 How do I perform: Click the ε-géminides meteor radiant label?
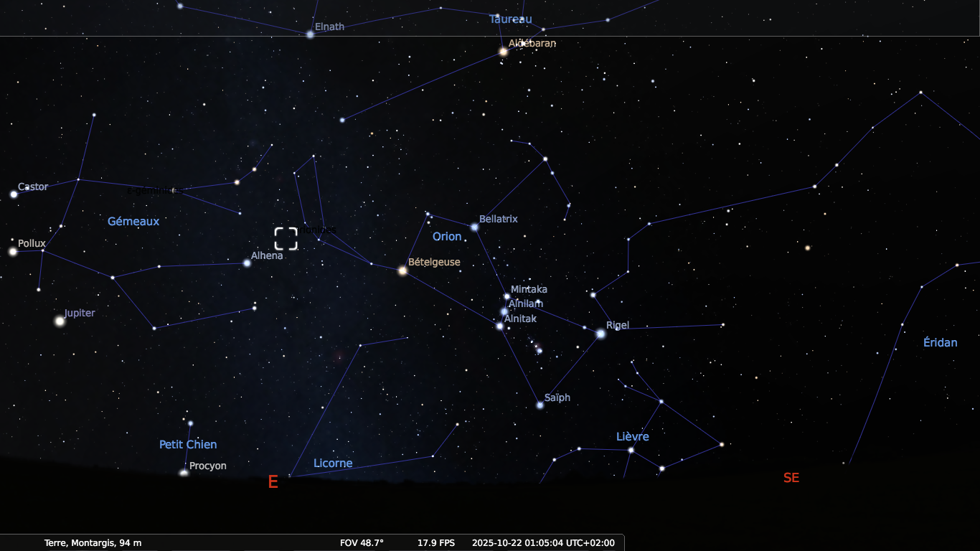point(151,191)
